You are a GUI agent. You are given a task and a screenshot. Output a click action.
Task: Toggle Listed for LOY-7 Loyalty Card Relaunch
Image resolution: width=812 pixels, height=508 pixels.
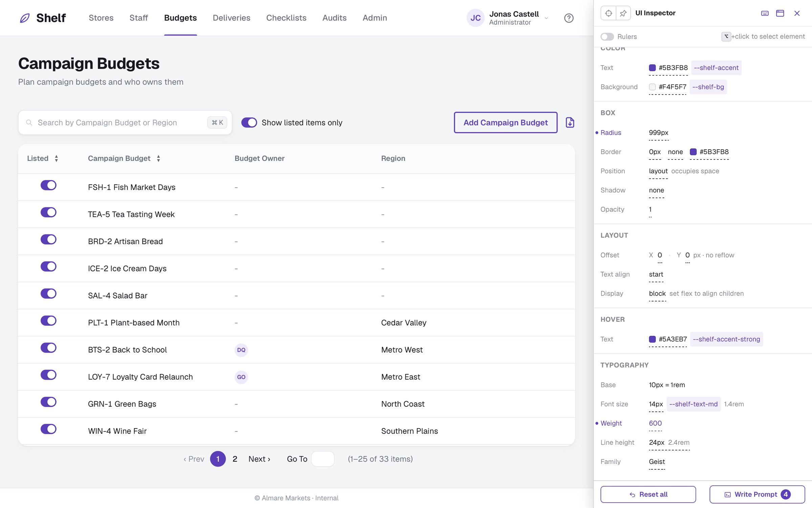tap(48, 375)
